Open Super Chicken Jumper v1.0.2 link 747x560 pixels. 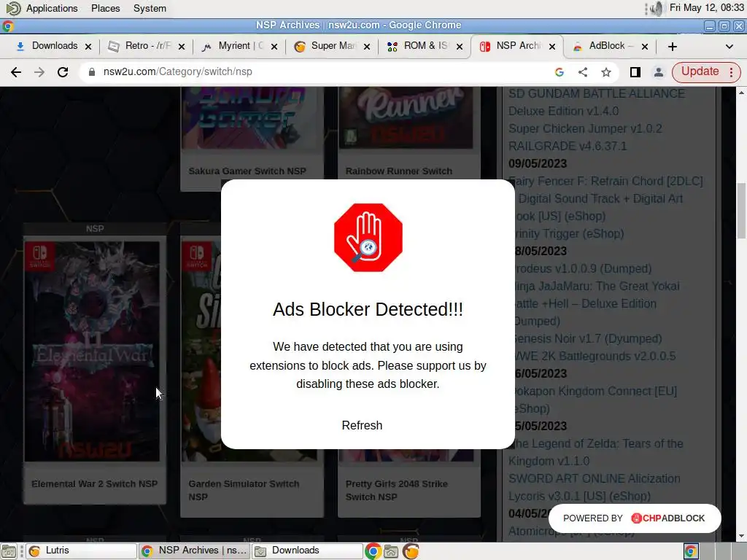(x=585, y=128)
